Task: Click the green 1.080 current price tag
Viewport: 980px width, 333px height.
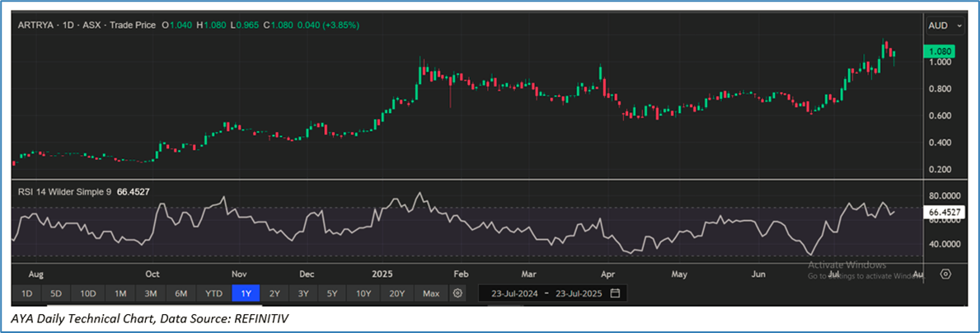Action: (x=943, y=51)
